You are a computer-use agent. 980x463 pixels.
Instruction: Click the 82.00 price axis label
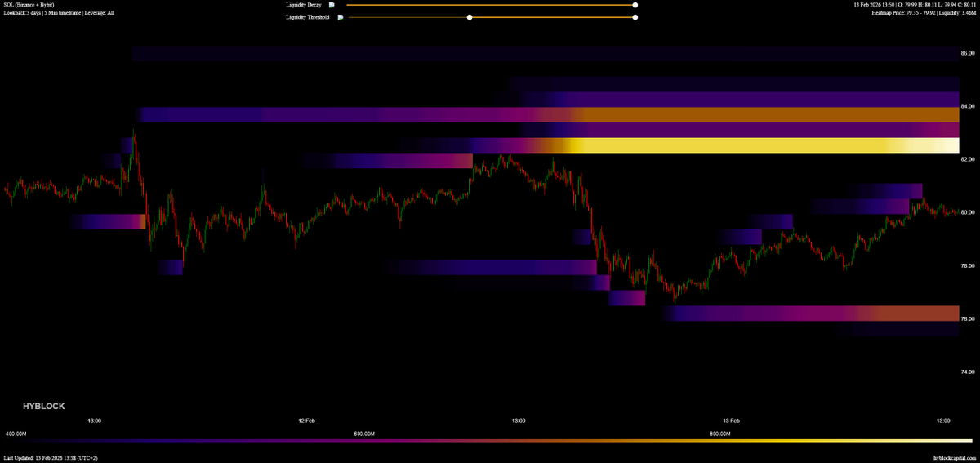tap(968, 159)
